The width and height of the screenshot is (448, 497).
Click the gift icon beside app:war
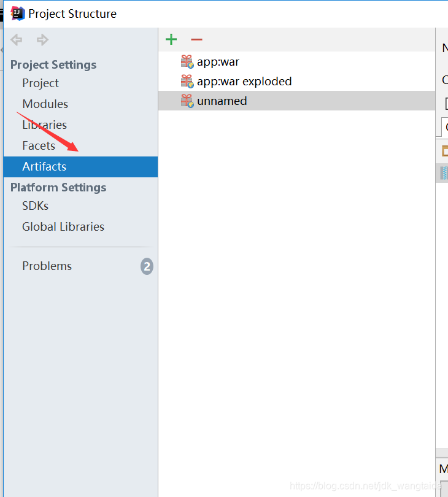(187, 61)
